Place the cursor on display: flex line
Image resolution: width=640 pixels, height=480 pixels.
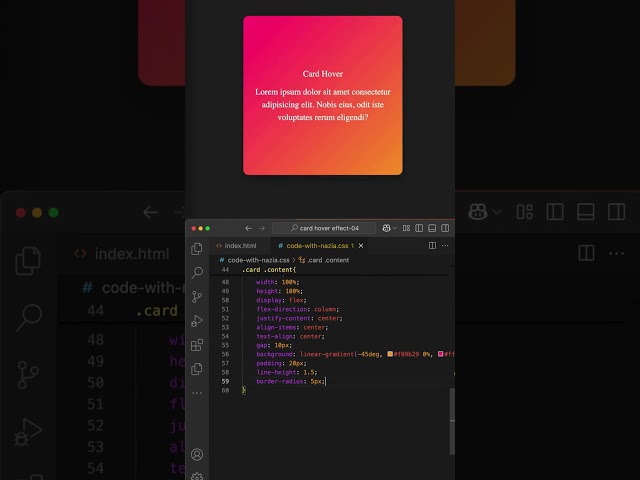click(x=281, y=300)
